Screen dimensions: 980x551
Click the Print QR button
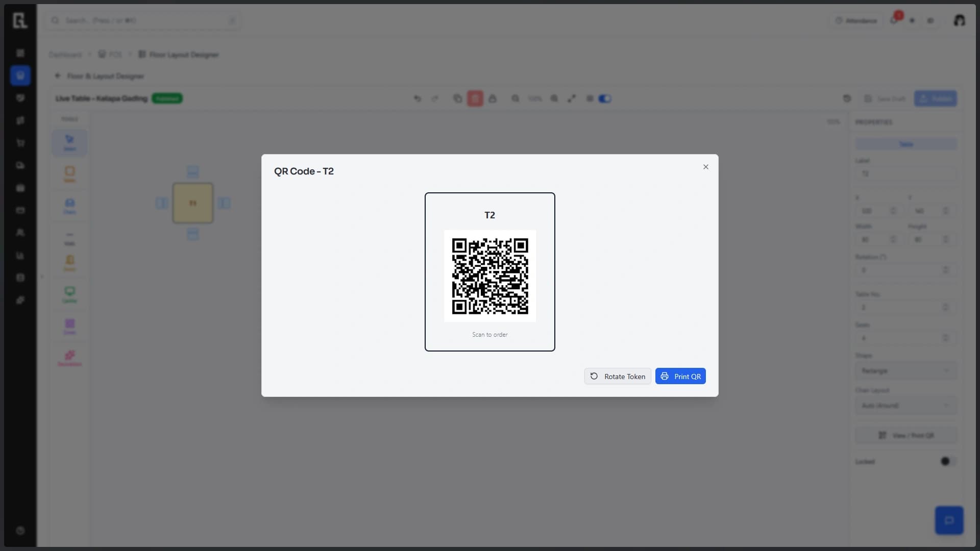(680, 377)
